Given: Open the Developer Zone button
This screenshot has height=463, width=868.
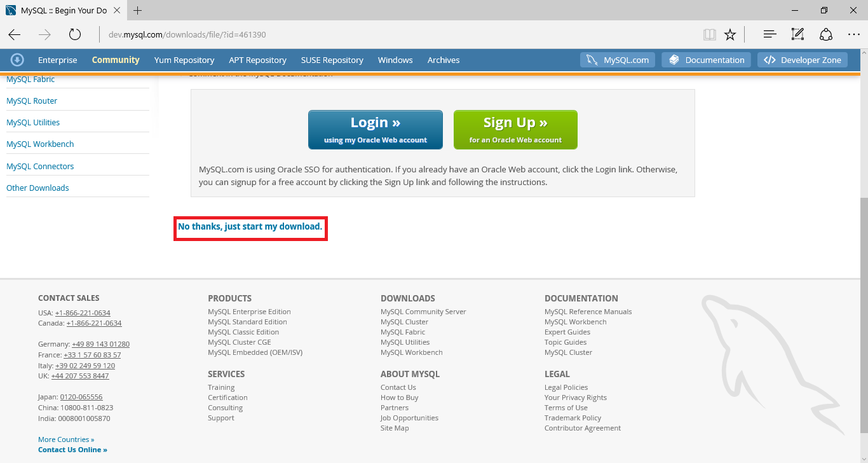Looking at the screenshot, I should [x=803, y=60].
